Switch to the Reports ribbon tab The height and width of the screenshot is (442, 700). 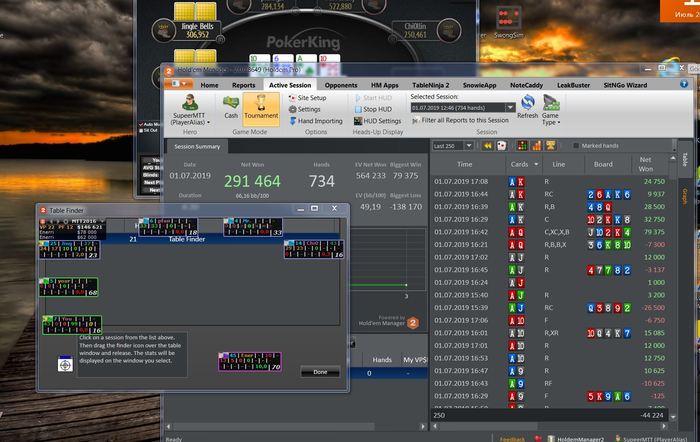pos(242,85)
